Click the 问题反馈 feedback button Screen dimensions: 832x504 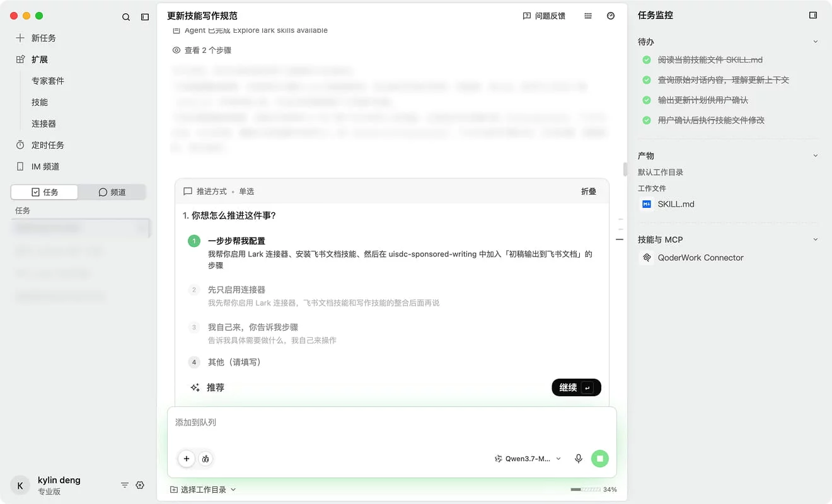[544, 16]
